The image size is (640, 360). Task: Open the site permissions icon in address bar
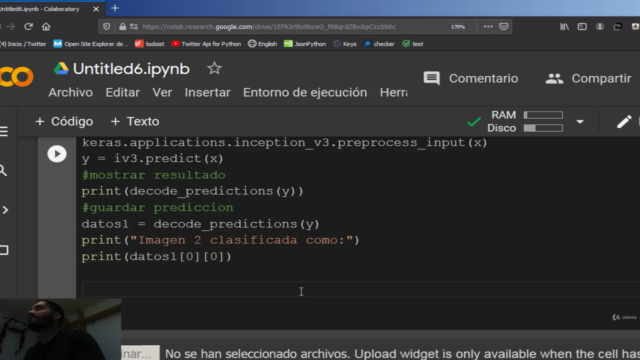pyautogui.click(x=134, y=27)
